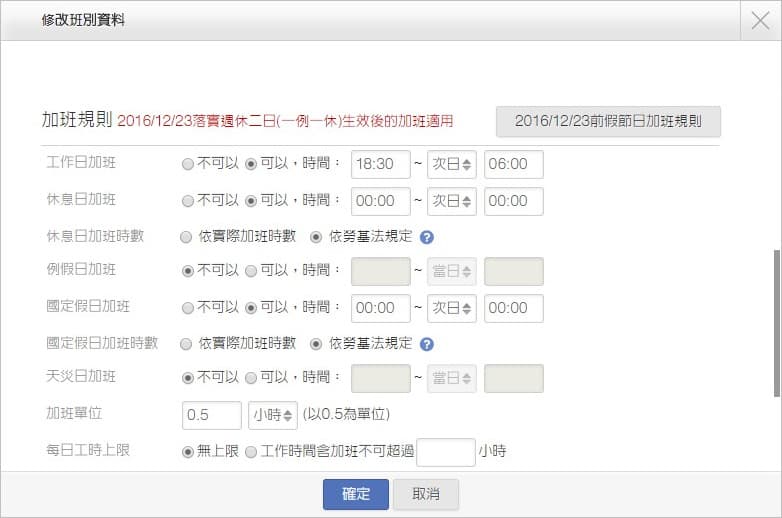Select 不可以 for 休息日加班
Viewport: 782px width, 518px height.
(188, 201)
